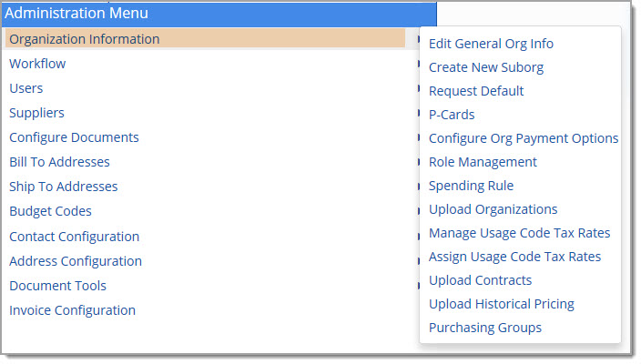Open Create New Suborg submenu item

pos(486,67)
